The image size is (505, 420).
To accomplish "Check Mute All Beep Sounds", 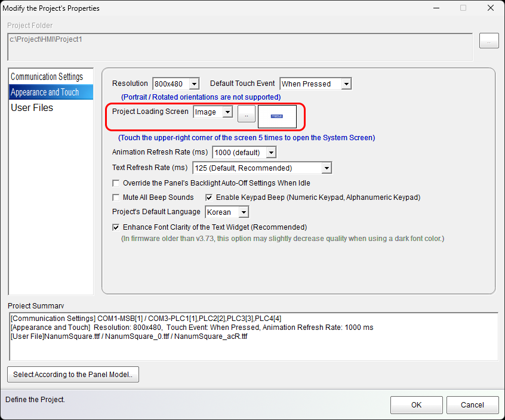I will pos(116,197).
